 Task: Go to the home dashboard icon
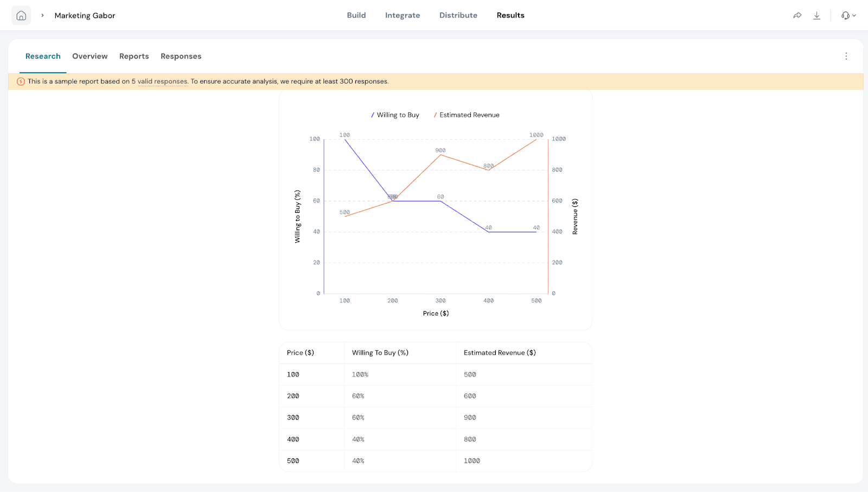coord(21,15)
